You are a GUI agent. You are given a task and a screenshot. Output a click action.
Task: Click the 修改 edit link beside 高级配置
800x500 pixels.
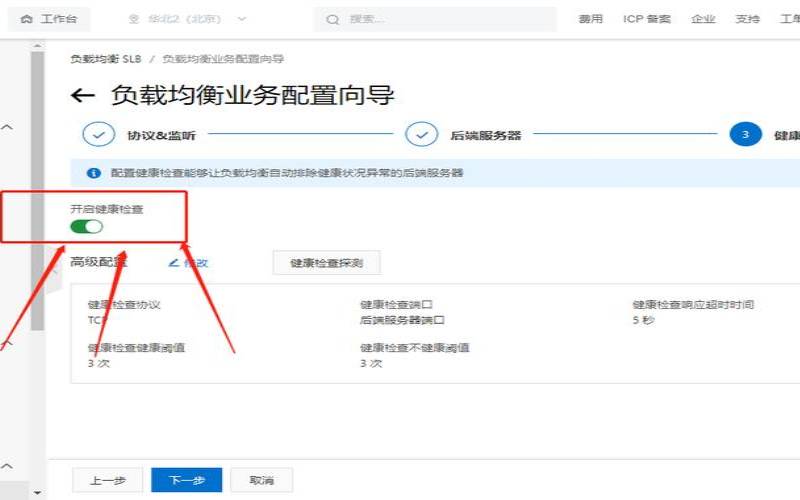tap(188, 263)
